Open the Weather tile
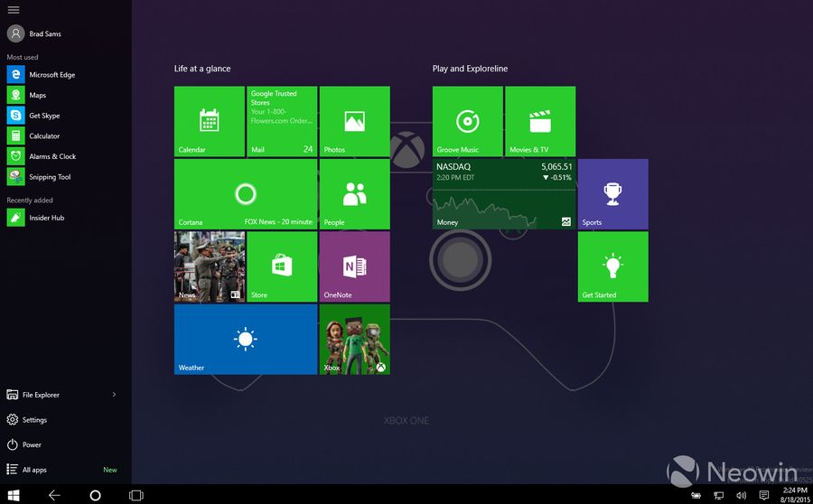 (x=246, y=339)
